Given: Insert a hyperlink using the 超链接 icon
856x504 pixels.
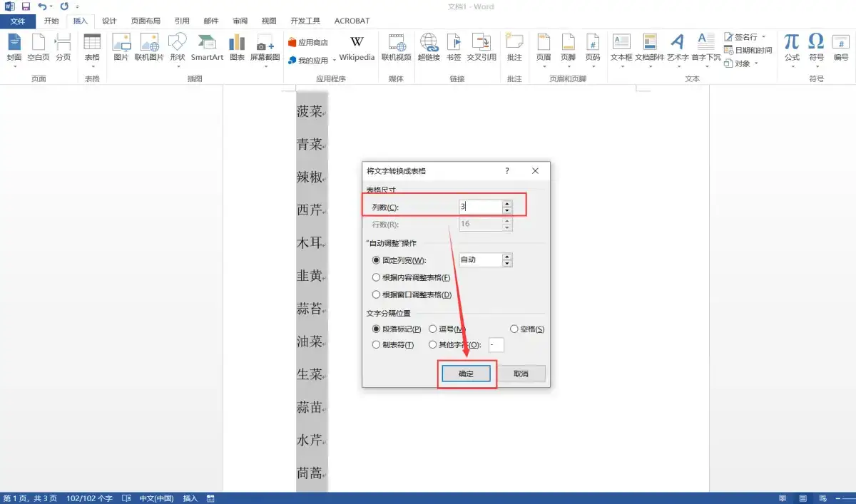Looking at the screenshot, I should tap(429, 48).
